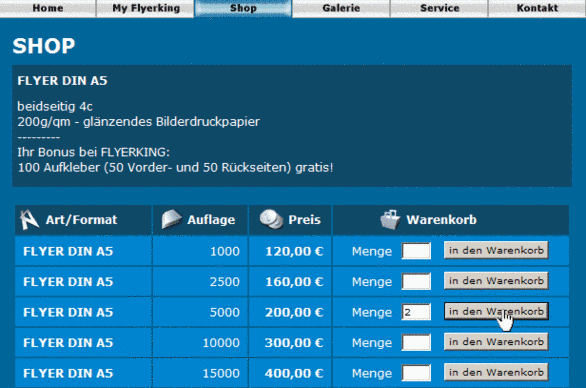Click Menge field for 2500 flyers

pyautogui.click(x=416, y=281)
